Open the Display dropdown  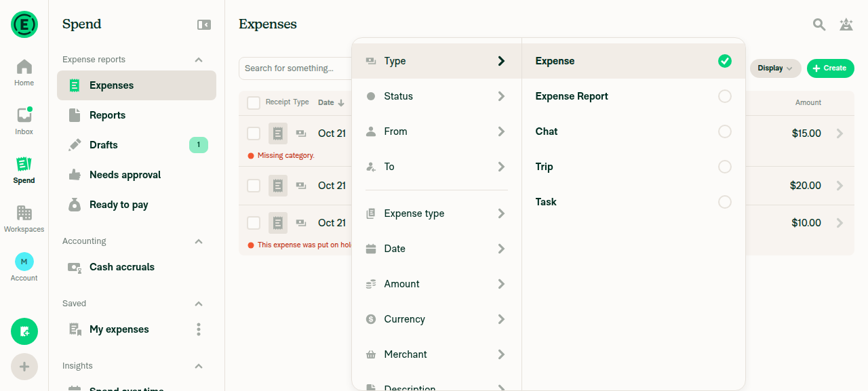click(x=775, y=68)
